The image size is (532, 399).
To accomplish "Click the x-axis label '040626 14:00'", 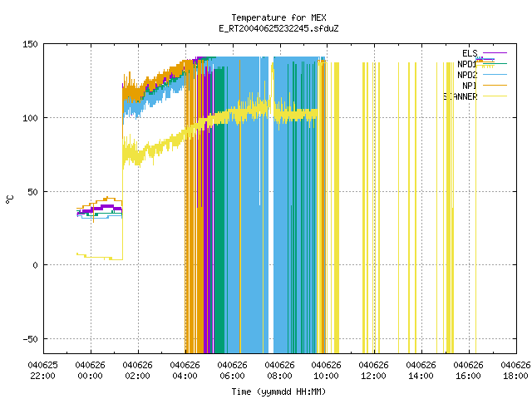I will [421, 371].
